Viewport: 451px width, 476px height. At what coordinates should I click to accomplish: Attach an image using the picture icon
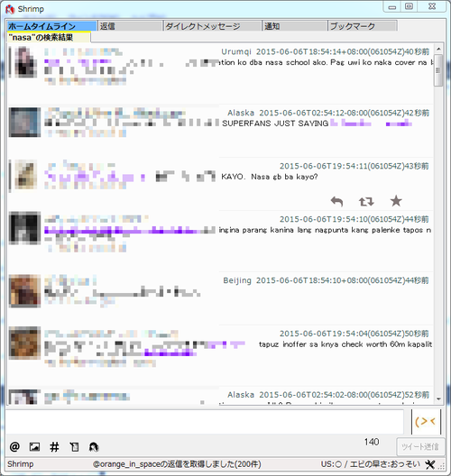[34, 447]
